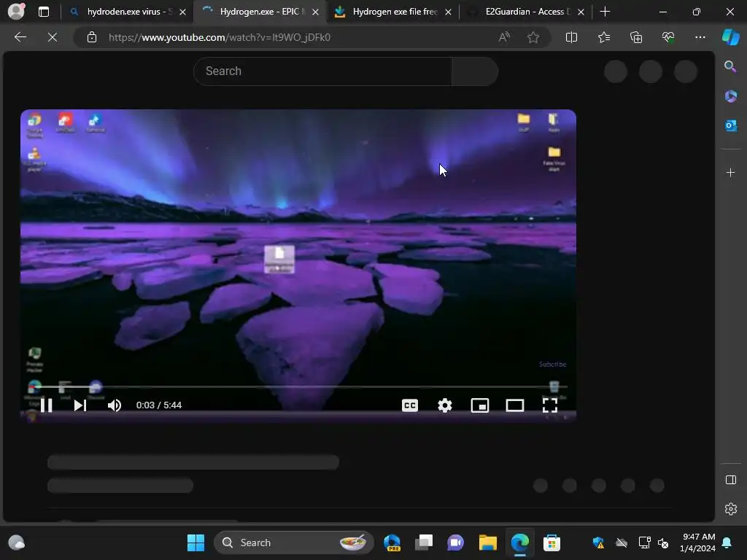Open the clock showing 9:47 AM

697,542
